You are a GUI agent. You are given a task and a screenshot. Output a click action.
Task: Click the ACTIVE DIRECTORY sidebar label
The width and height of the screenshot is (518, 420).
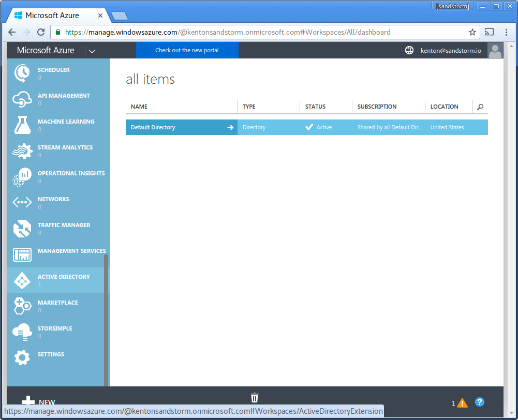pyautogui.click(x=64, y=277)
